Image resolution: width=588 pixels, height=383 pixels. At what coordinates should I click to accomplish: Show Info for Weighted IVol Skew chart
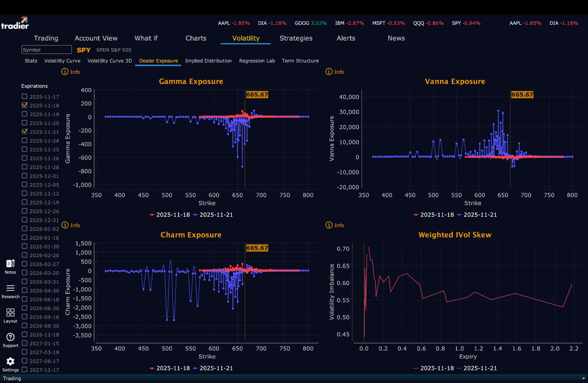pyautogui.click(x=334, y=225)
